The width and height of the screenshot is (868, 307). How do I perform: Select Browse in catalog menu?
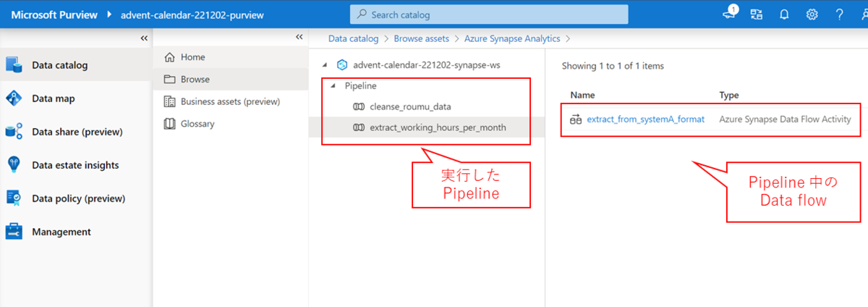(x=195, y=80)
